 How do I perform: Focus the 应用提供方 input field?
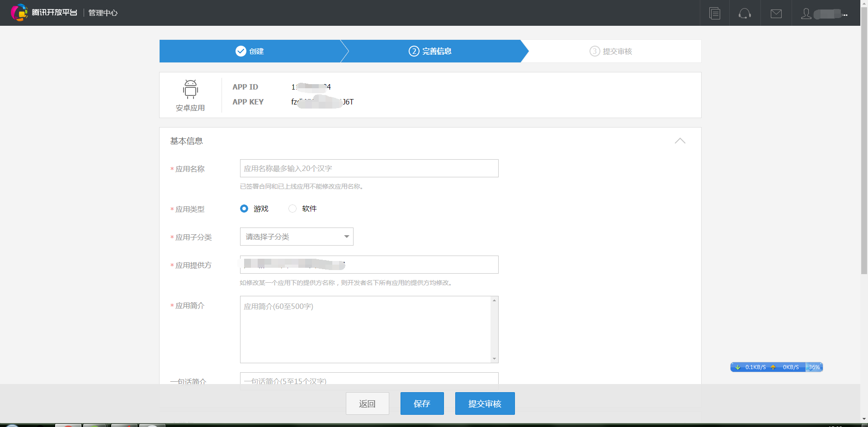tap(369, 265)
